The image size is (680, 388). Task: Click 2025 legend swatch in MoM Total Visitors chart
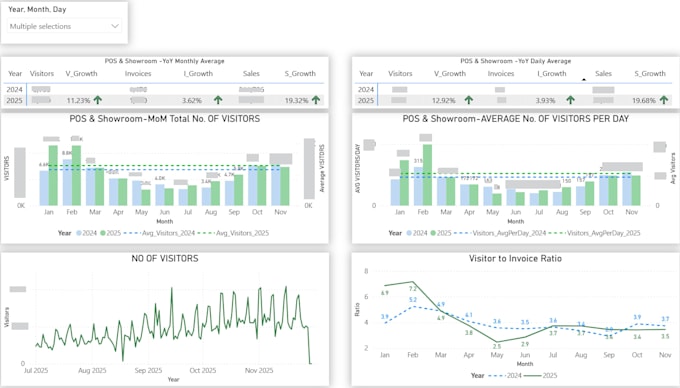(103, 233)
